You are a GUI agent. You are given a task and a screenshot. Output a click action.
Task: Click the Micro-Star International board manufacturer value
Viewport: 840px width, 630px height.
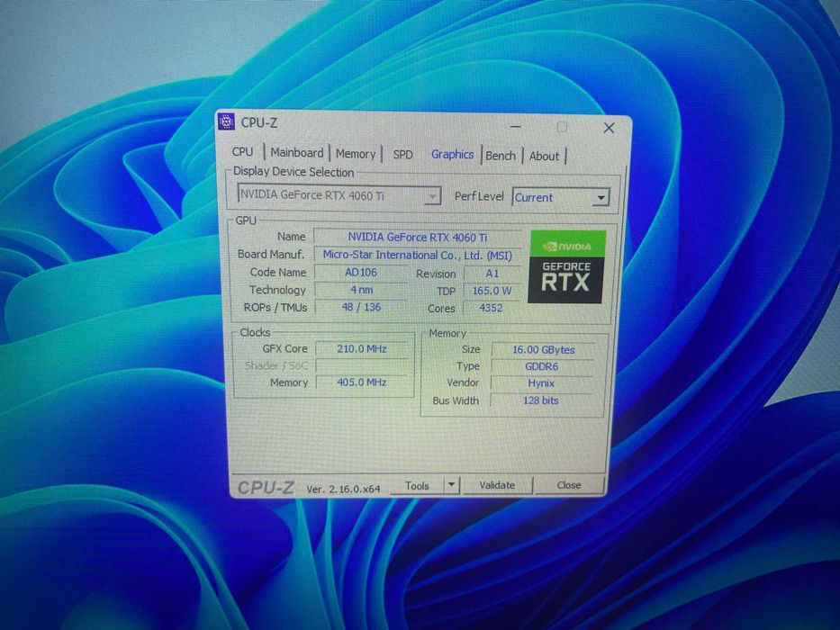click(x=418, y=255)
